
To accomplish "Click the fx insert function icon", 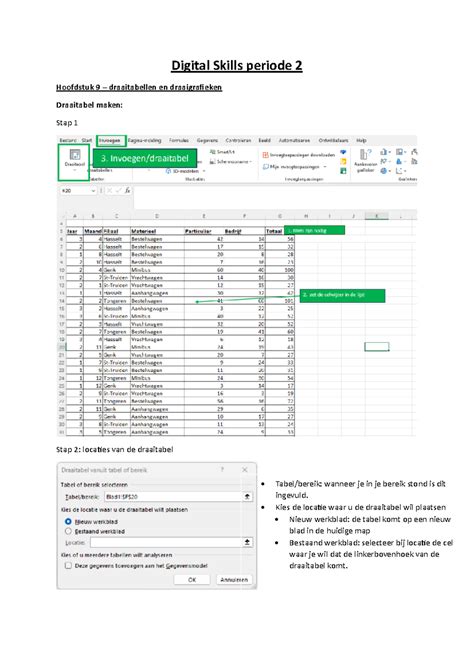I will pos(127,191).
